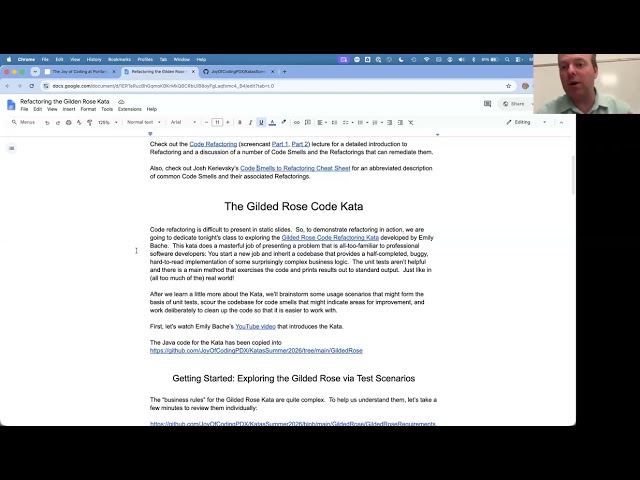Open a new Chrome tab
Image resolution: width=640 pixels, height=480 pixels.
(284, 71)
